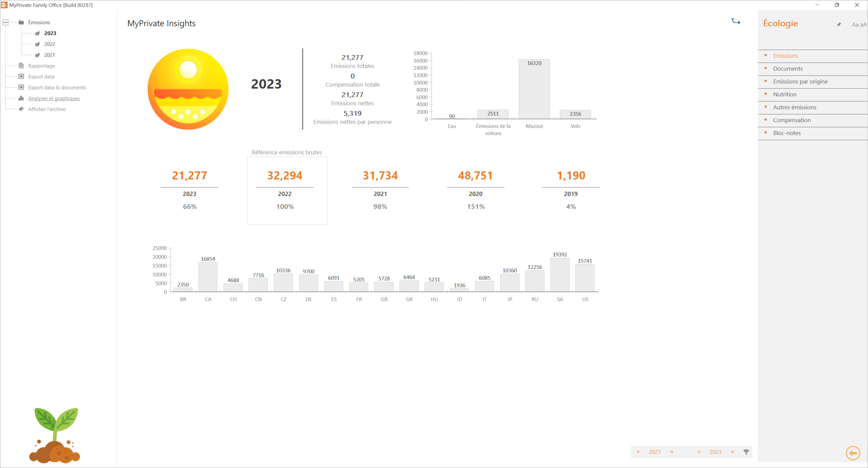Select the Compensation menu item right panel

[x=792, y=120]
